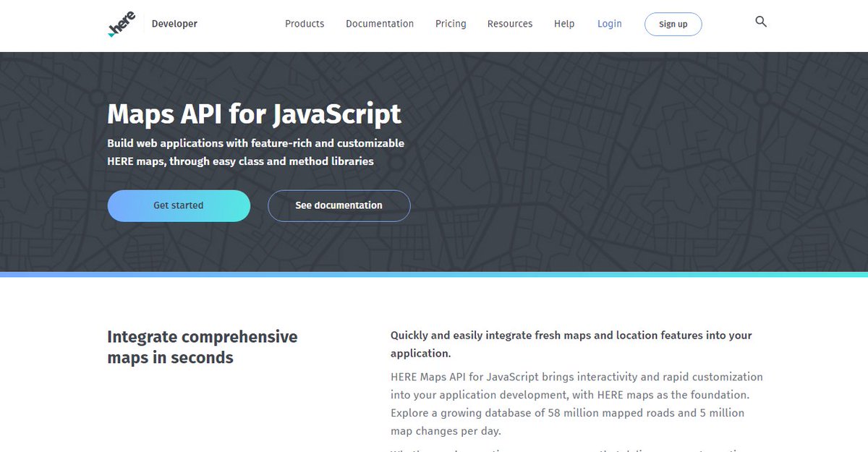The width and height of the screenshot is (868, 452).
Task: Open the search magnifier icon
Action: tap(761, 22)
